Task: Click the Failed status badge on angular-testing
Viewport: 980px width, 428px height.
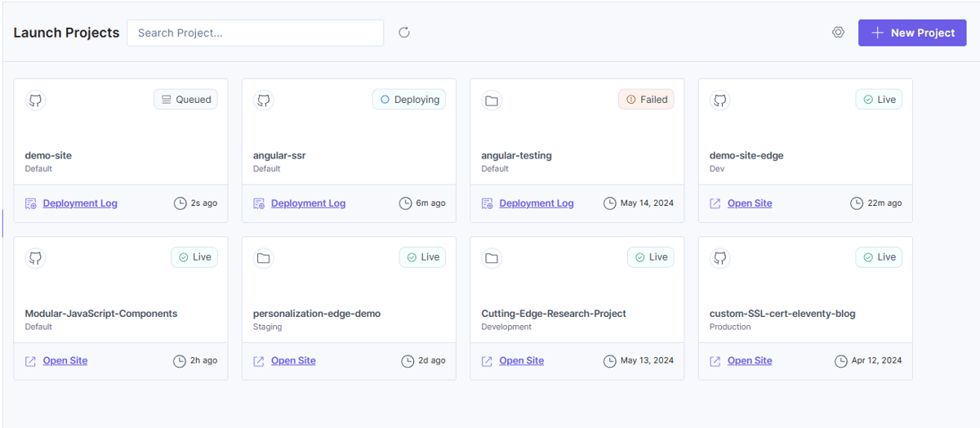Action: pos(646,100)
